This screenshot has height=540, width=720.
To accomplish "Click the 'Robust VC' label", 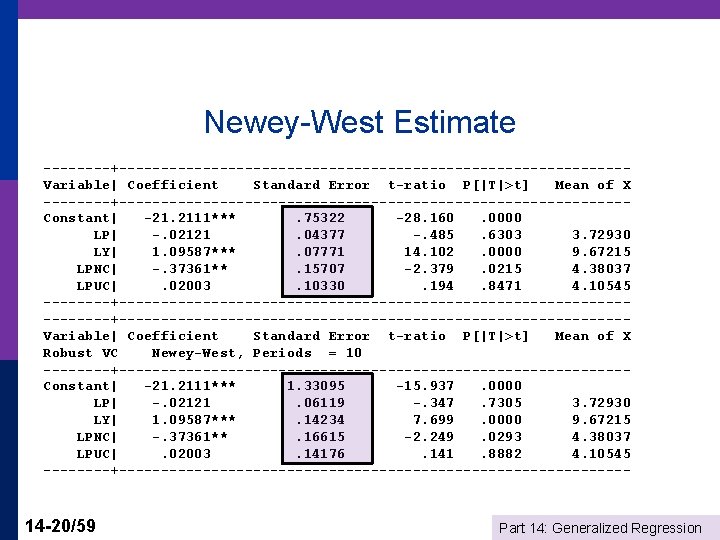I will tap(80, 353).
